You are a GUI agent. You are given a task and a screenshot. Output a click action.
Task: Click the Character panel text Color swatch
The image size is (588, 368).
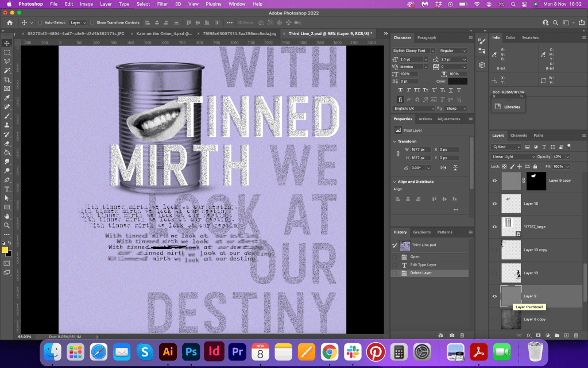coord(458,81)
